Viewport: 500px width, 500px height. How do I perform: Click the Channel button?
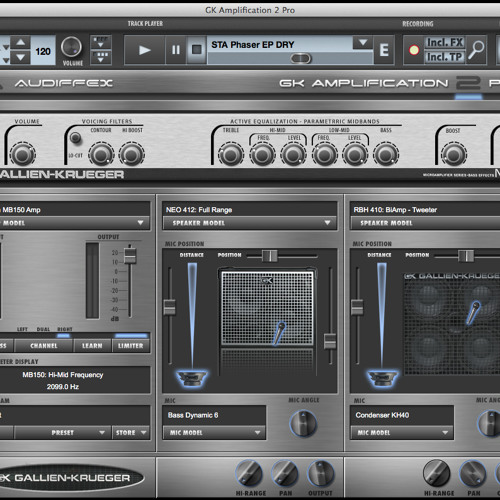[x=44, y=346]
